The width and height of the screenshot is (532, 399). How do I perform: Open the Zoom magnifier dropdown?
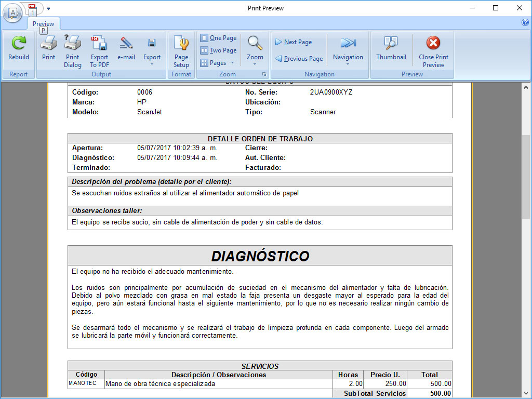tap(255, 51)
